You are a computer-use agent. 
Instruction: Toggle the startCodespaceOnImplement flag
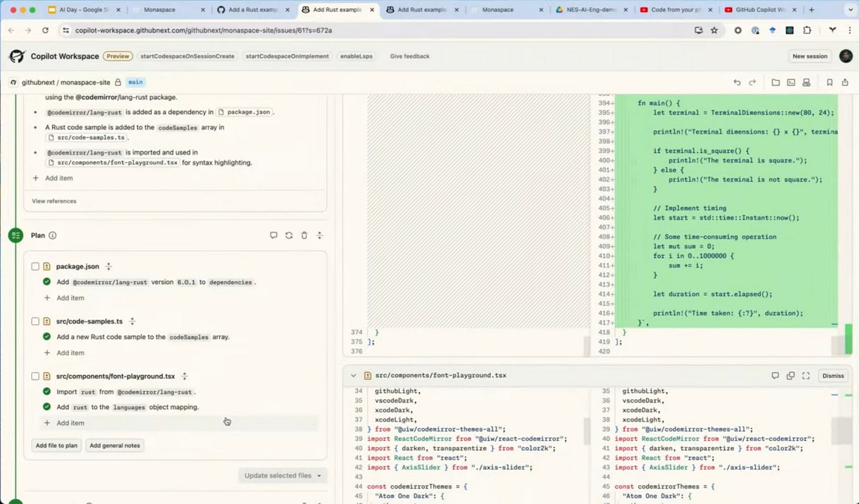pos(287,56)
